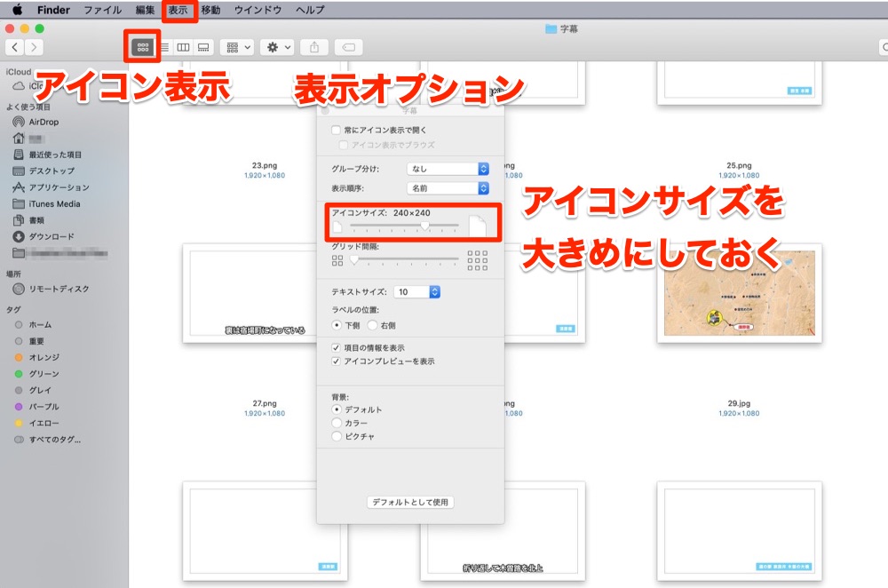Select the 29.jpg file name
888x588 pixels.
[739, 403]
